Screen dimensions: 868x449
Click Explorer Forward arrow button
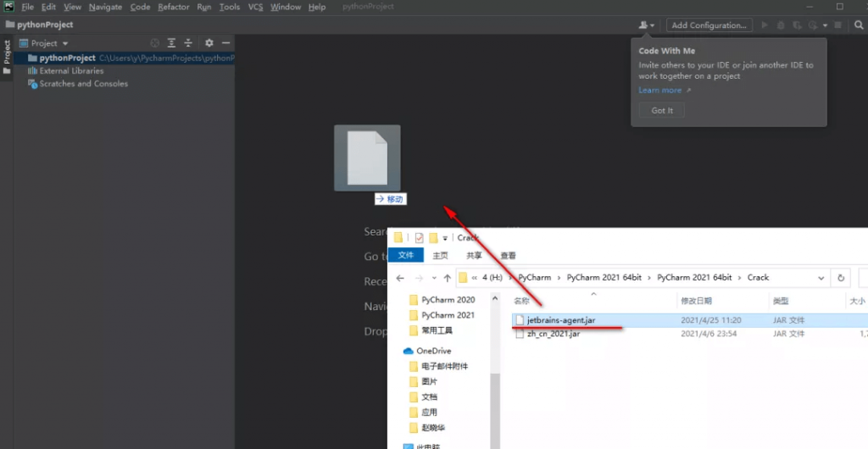[419, 278]
